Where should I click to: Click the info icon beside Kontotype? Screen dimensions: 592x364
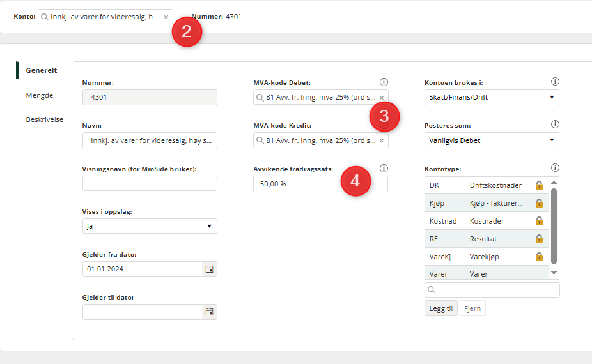tap(555, 167)
